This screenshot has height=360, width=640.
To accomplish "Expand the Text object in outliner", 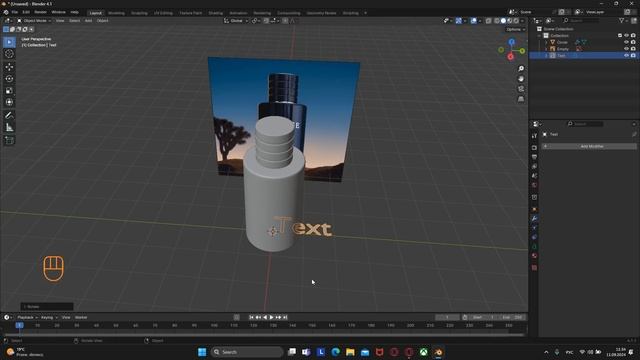I will pos(546,56).
